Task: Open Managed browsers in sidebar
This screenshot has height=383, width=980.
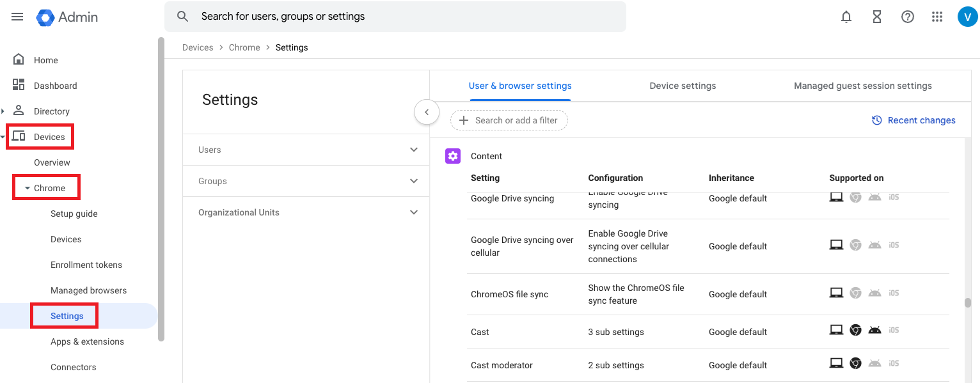Action: (x=89, y=290)
